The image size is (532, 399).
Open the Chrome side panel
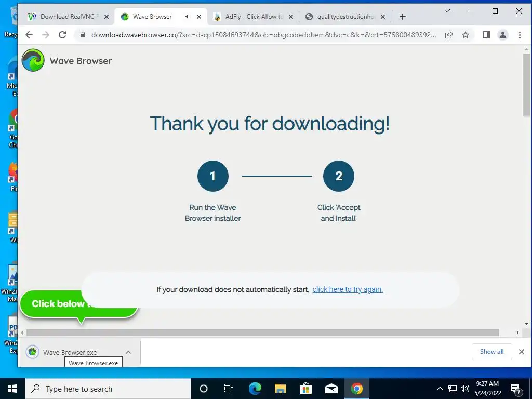click(486, 35)
